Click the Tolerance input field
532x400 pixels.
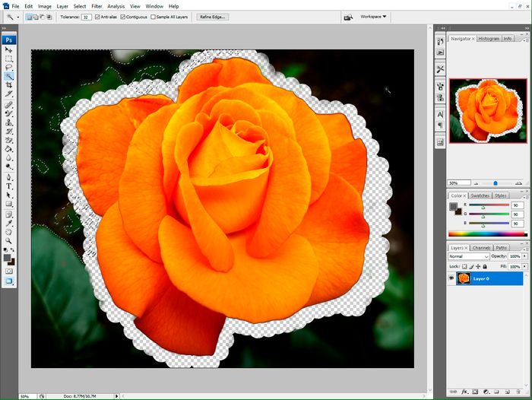pos(86,16)
